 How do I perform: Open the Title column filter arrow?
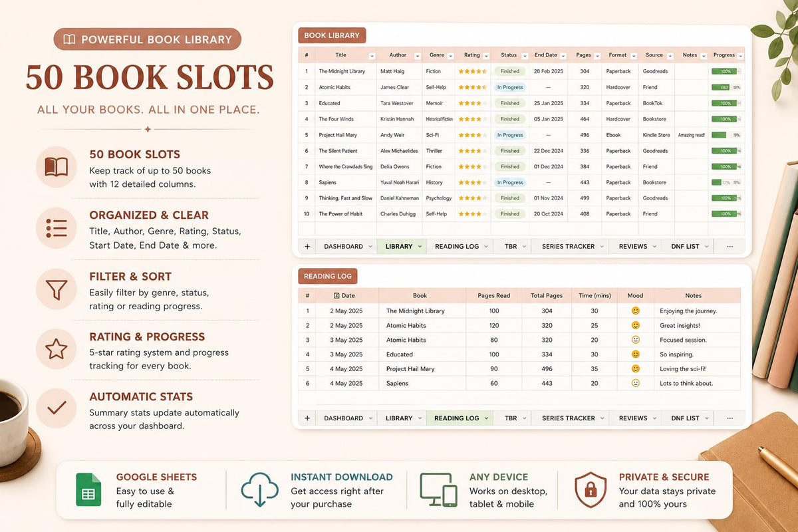(x=372, y=56)
